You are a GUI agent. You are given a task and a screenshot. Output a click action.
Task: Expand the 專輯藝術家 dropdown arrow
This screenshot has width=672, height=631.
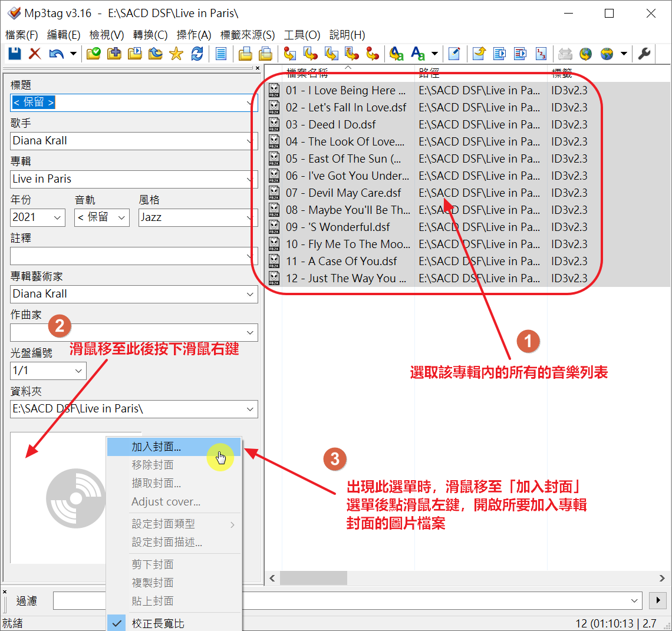coord(250,294)
